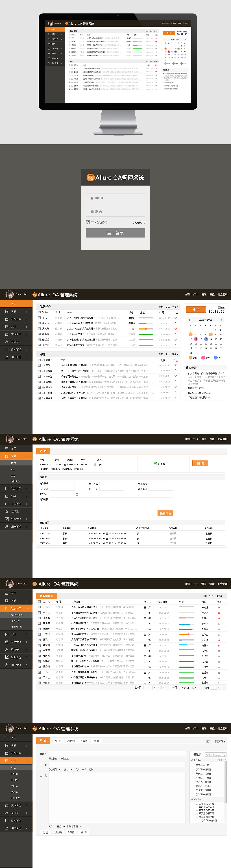Screen dimensions: 231x868
Task: On compose mail screen, click 绩效管理 sidebar icon
Action: (7, 820)
